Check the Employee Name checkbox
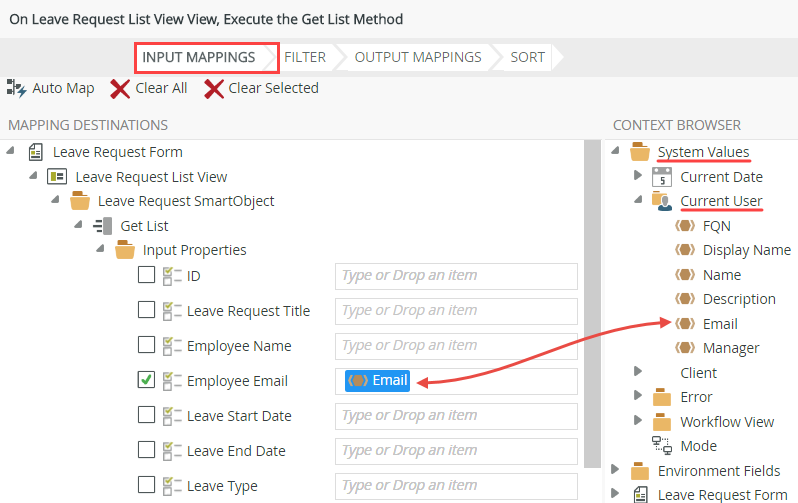 147,345
